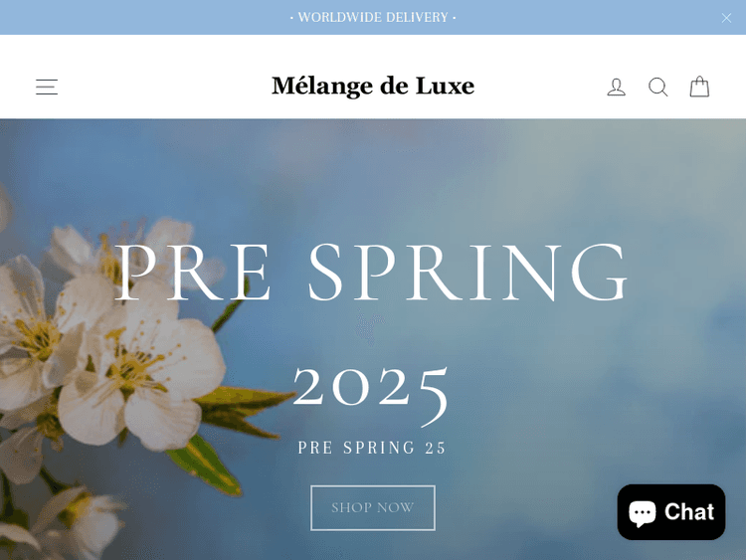Click the Worldwide Delivery announcement text
Viewport: 746px width, 560px height.
pyautogui.click(x=373, y=18)
